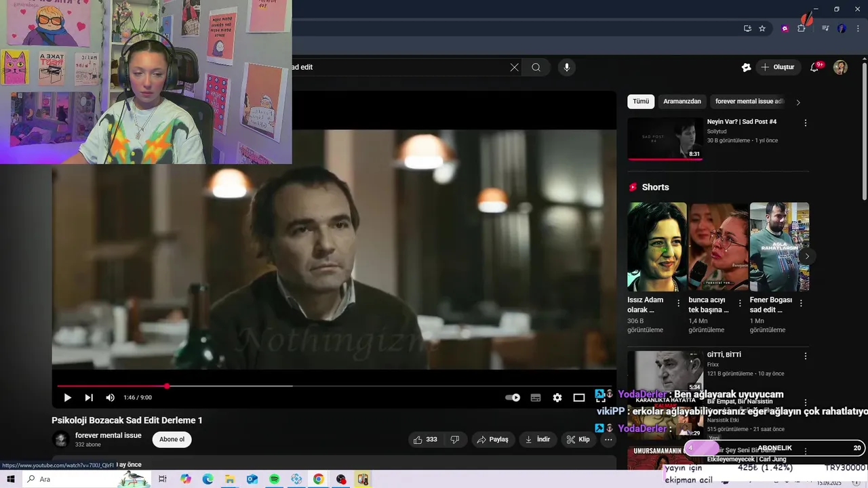Open Chrome media controls icon
Image resolution: width=868 pixels, height=488 pixels.
click(825, 28)
